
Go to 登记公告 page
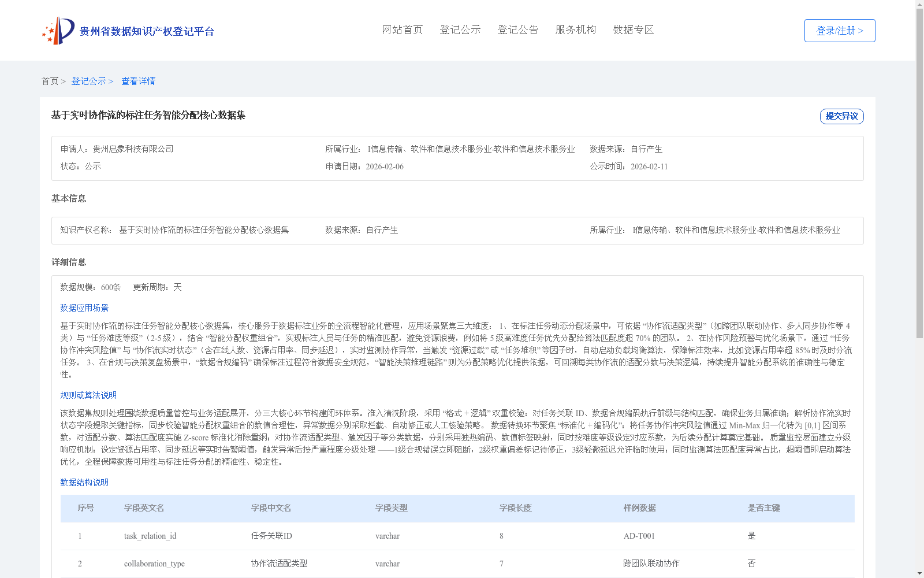tap(518, 29)
